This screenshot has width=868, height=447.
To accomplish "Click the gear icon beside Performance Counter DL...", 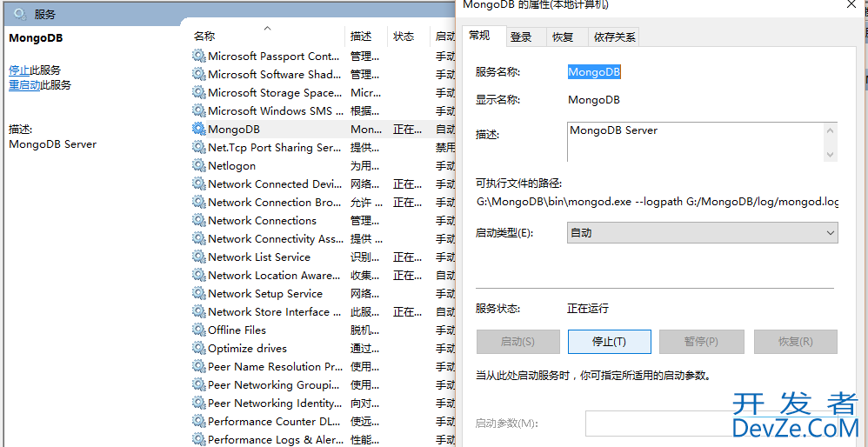I will click(x=198, y=421).
